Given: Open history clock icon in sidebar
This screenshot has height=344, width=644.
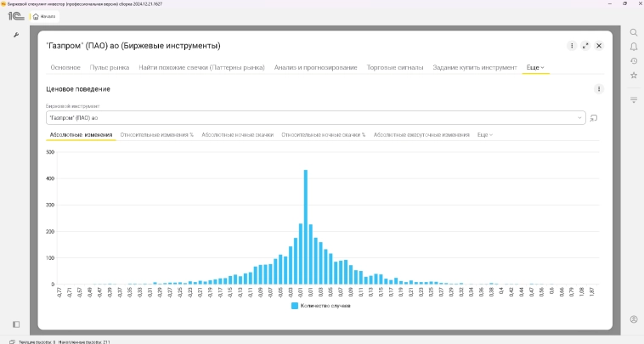Looking at the screenshot, I should coord(634,61).
